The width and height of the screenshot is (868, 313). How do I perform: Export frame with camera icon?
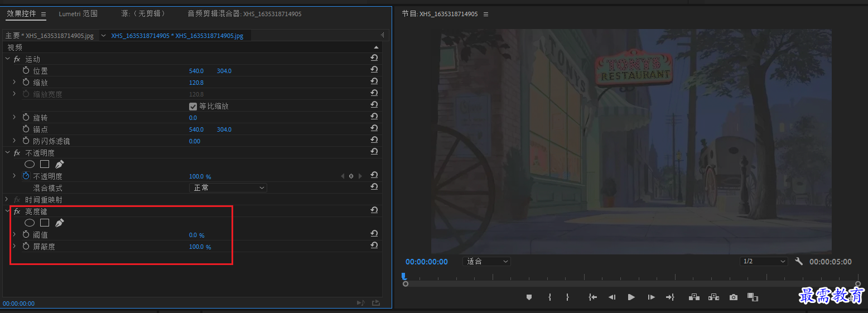734,297
